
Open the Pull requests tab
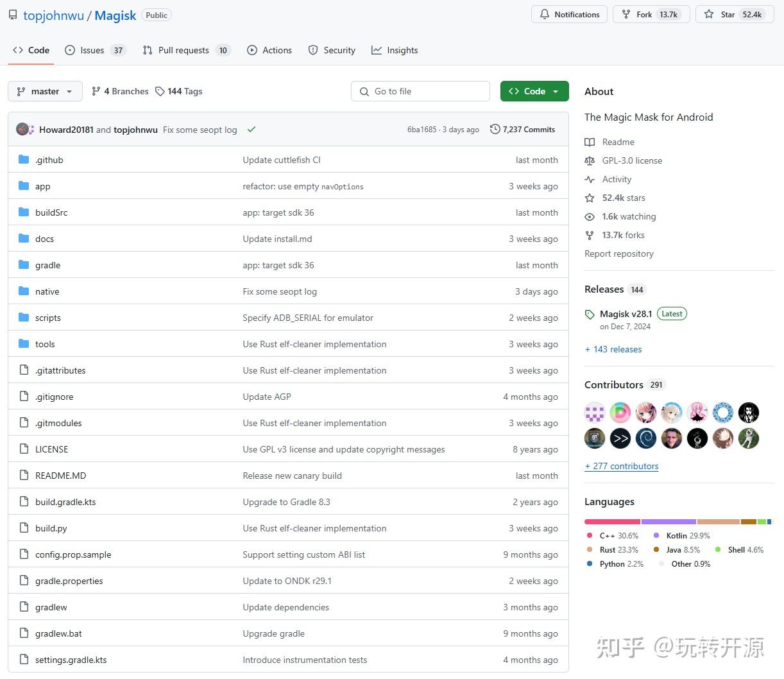(187, 50)
